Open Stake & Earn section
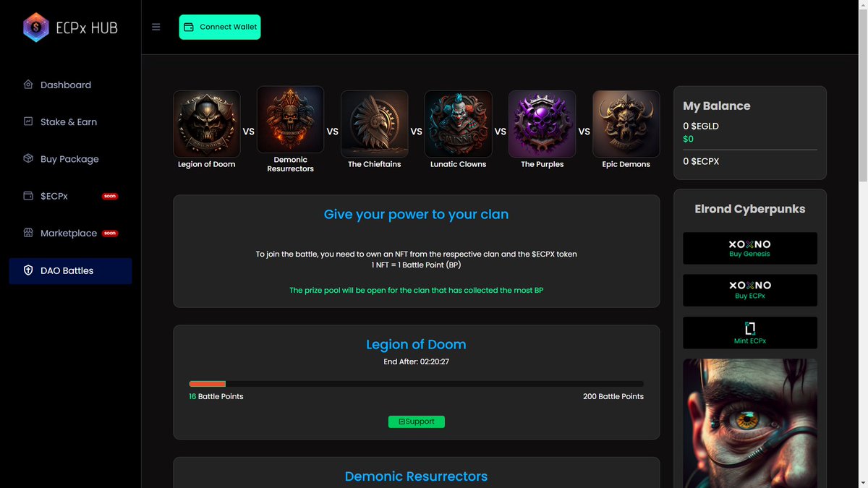Screen dimensions: 868x488 pos(70,121)
